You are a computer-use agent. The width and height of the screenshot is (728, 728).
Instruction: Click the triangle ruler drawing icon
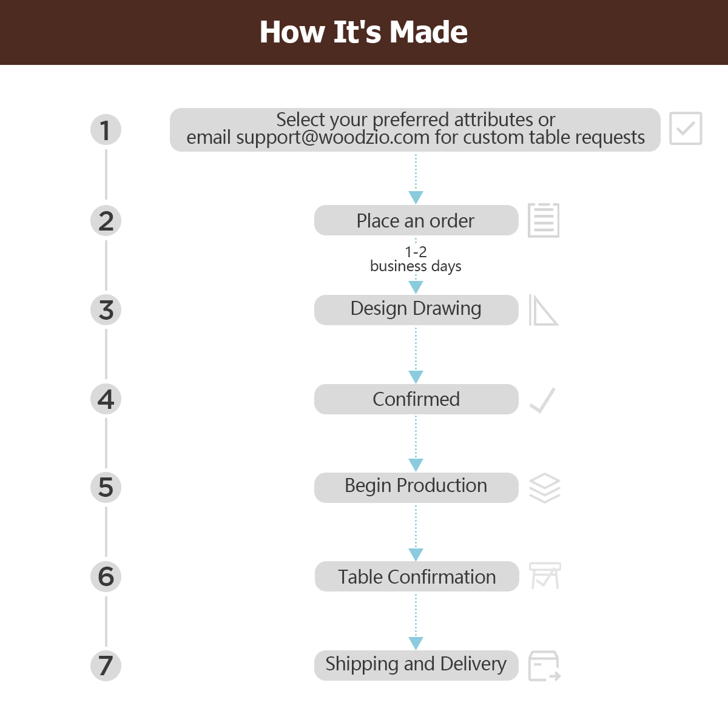pyautogui.click(x=543, y=310)
